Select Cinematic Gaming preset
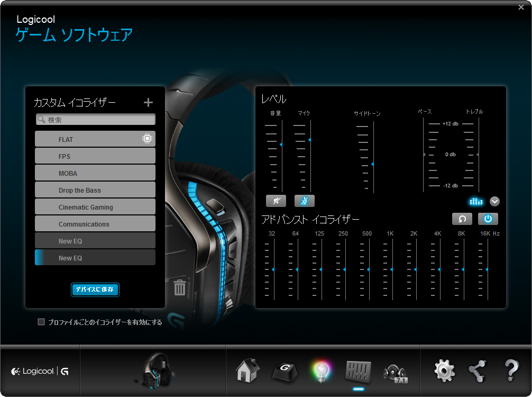 pos(95,207)
